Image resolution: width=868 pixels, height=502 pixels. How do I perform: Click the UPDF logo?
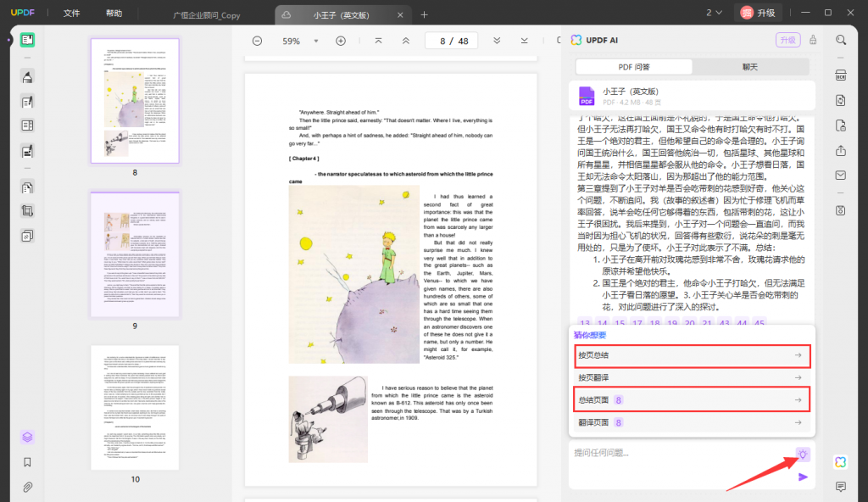coord(23,13)
